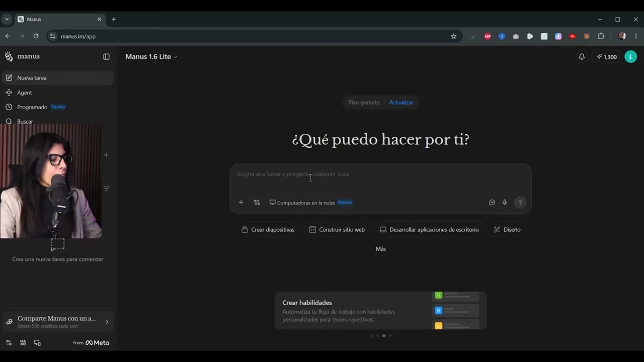
Task: Click the plus attach icon in prompt box
Action: click(x=241, y=202)
